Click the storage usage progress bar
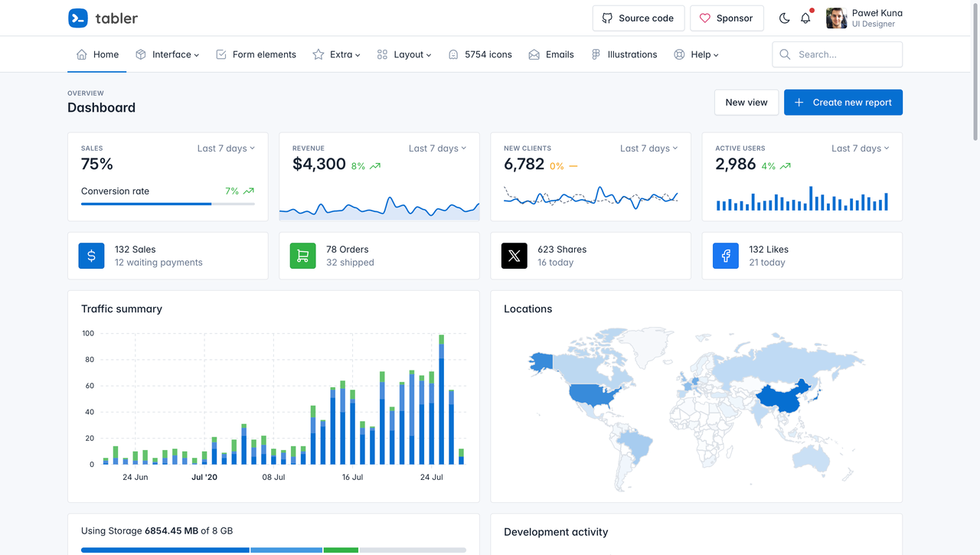Image resolution: width=980 pixels, height=555 pixels. (x=273, y=550)
